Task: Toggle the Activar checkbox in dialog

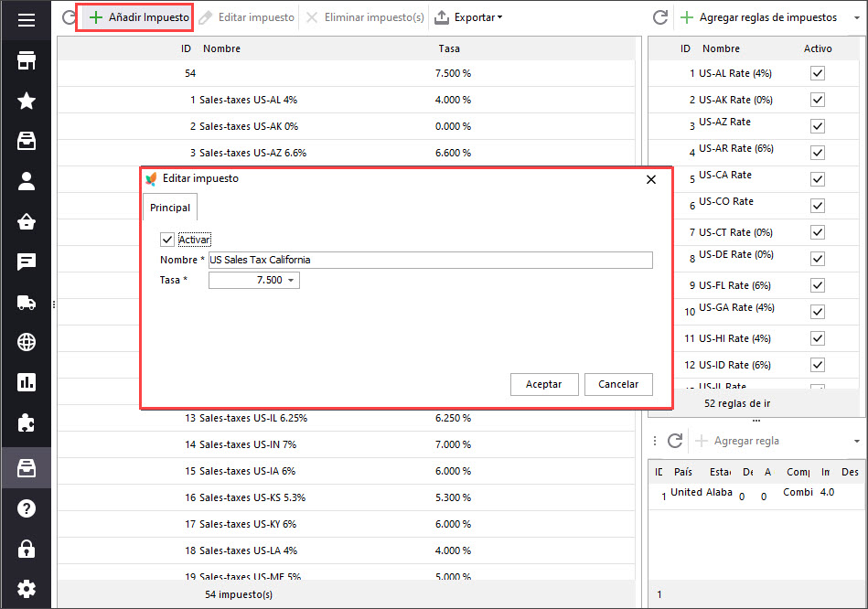Action: [167, 240]
